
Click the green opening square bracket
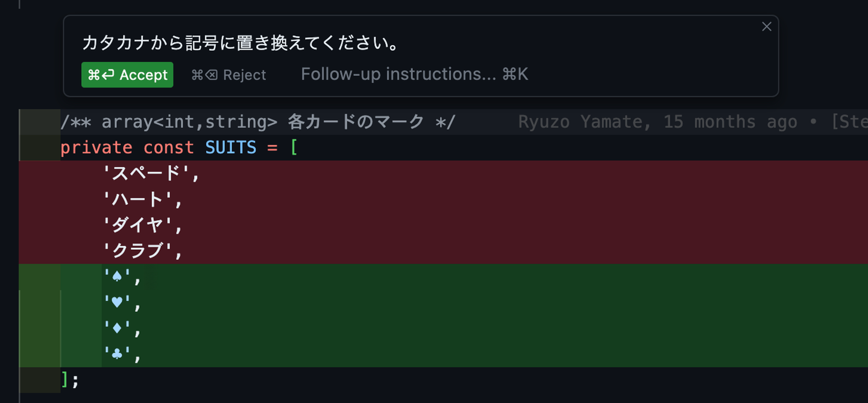tap(294, 148)
